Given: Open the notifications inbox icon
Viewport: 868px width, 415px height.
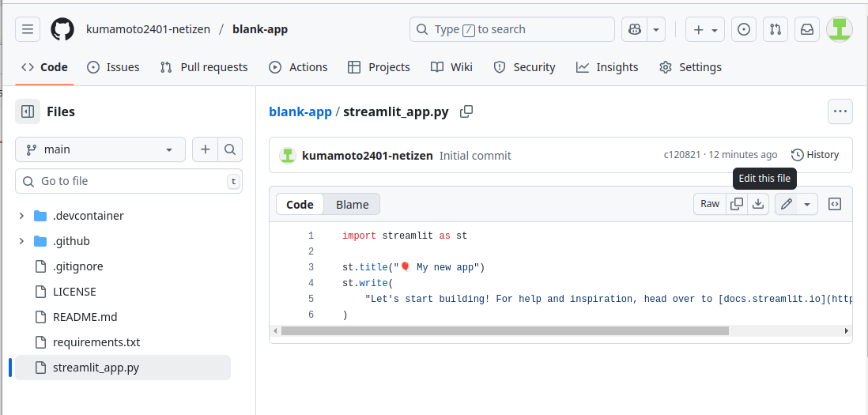Looking at the screenshot, I should click(x=807, y=29).
